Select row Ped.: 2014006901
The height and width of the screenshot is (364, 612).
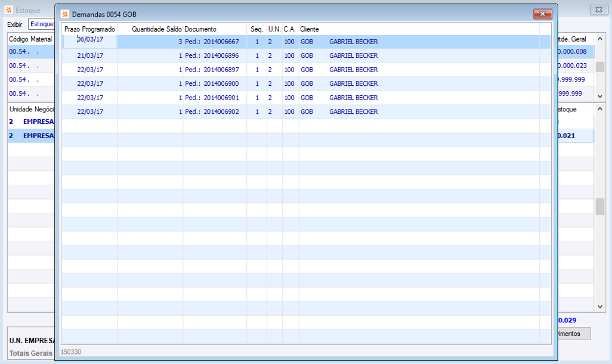pos(307,98)
